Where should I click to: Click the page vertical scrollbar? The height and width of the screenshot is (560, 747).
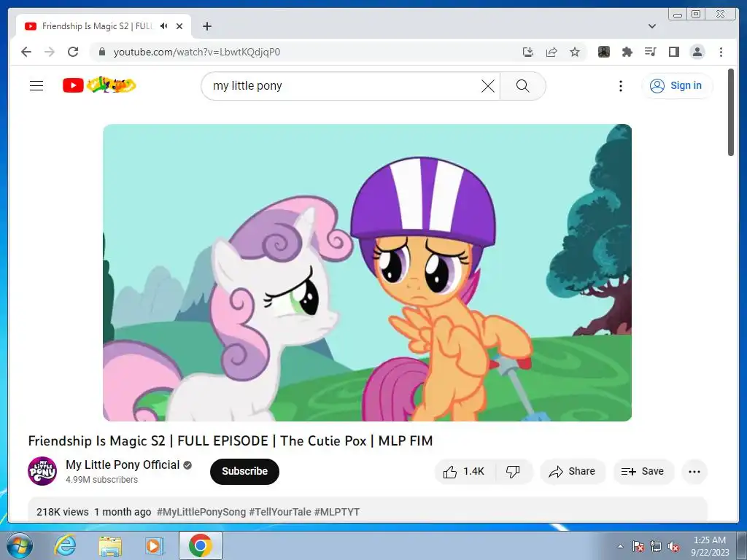pyautogui.click(x=731, y=112)
